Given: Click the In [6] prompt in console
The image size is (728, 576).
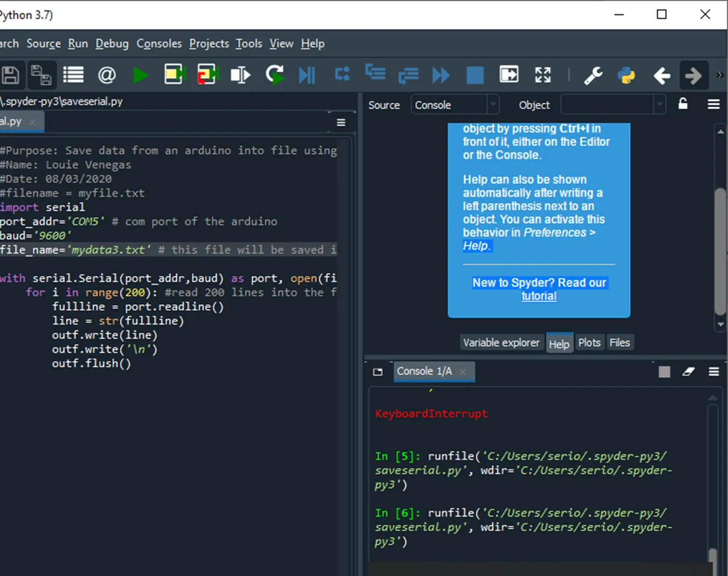Looking at the screenshot, I should point(398,513).
